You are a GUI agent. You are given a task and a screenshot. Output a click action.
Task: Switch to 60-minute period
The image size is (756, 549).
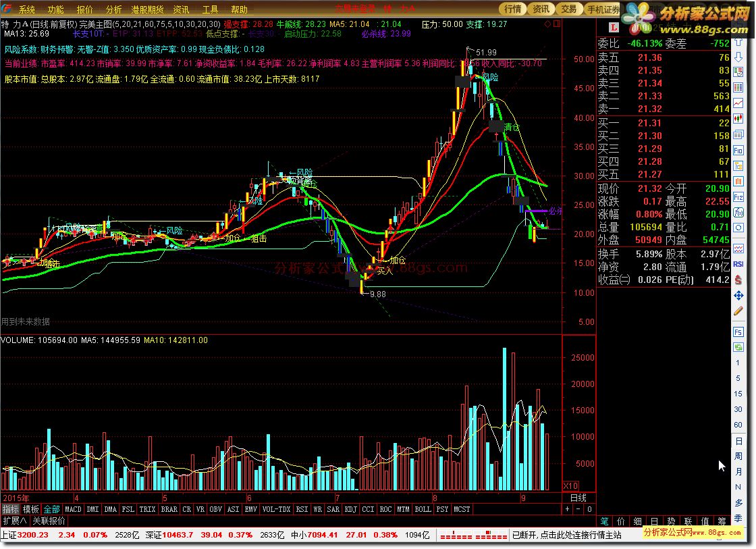738,424
